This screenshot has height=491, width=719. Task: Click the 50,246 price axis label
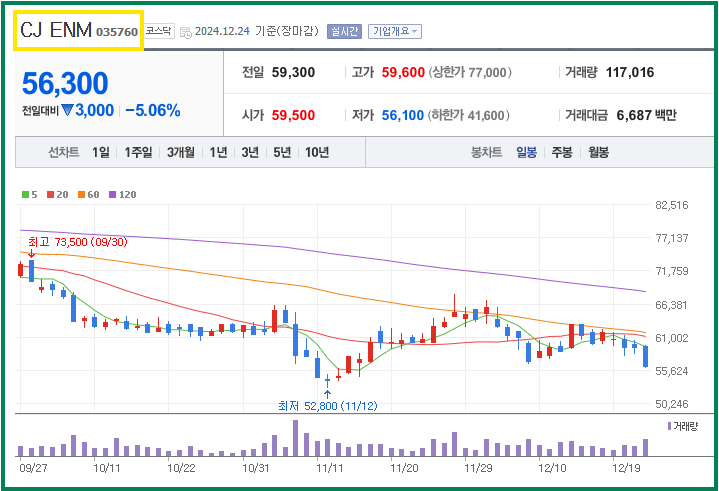coord(672,404)
